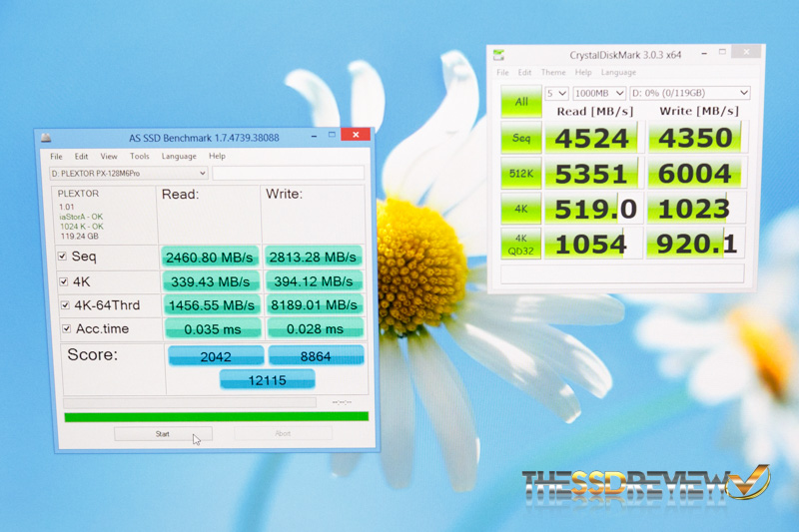This screenshot has width=799, height=532.
Task: Click the 8864 write score
Action: pos(317,355)
